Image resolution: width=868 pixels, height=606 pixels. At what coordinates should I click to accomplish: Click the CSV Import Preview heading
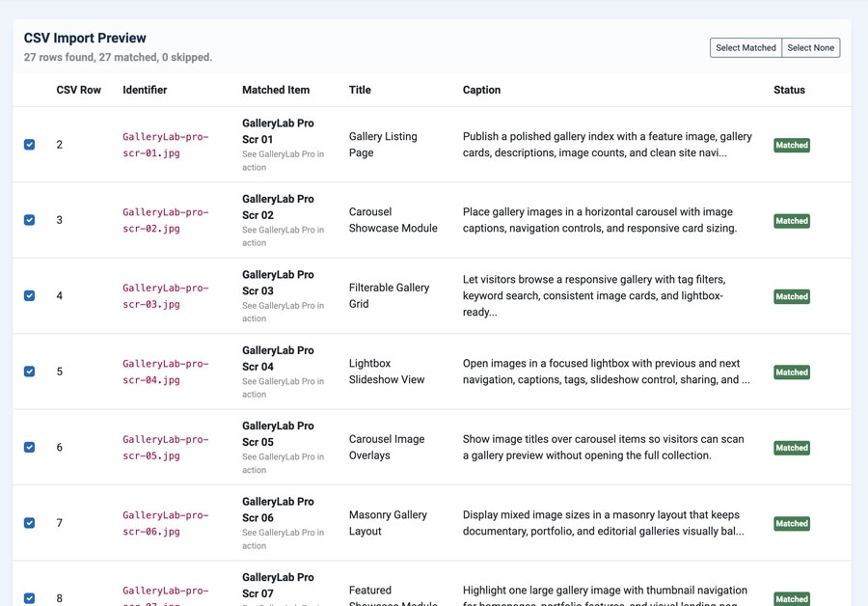pos(85,39)
